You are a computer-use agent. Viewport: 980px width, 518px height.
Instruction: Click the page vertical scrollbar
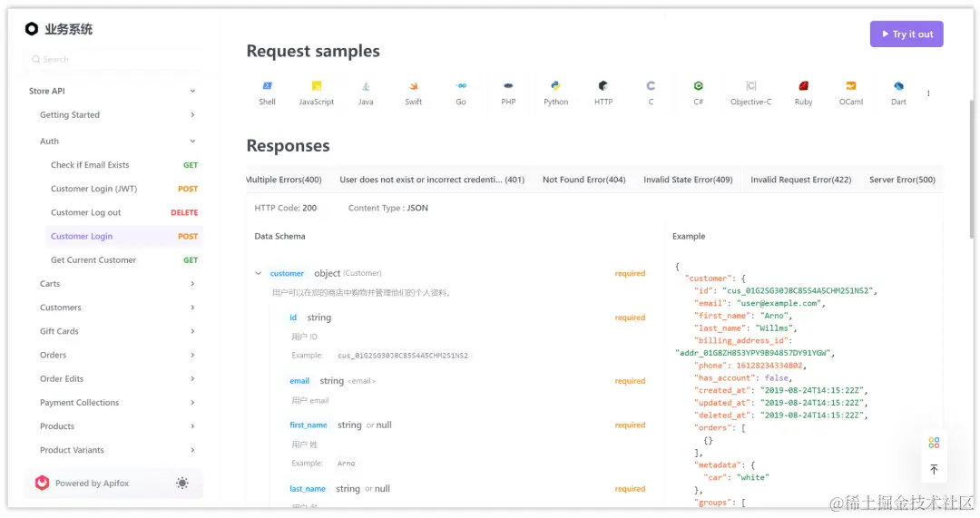[x=972, y=169]
